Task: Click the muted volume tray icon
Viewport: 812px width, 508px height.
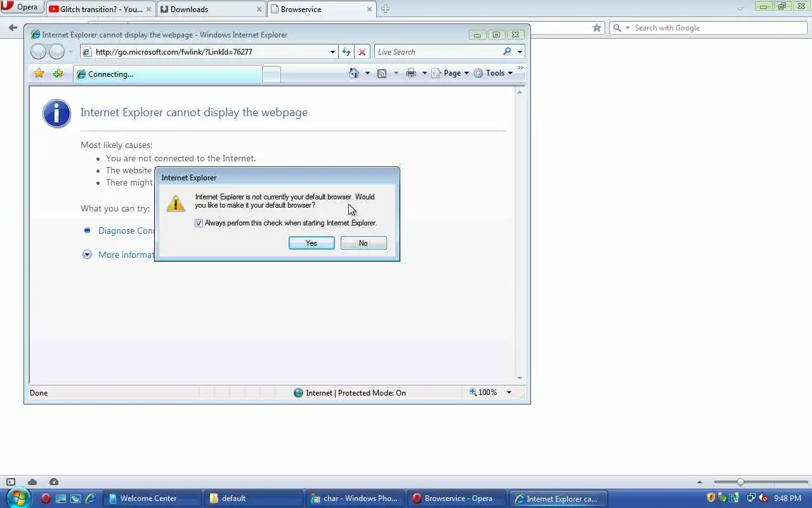Action: click(763, 498)
